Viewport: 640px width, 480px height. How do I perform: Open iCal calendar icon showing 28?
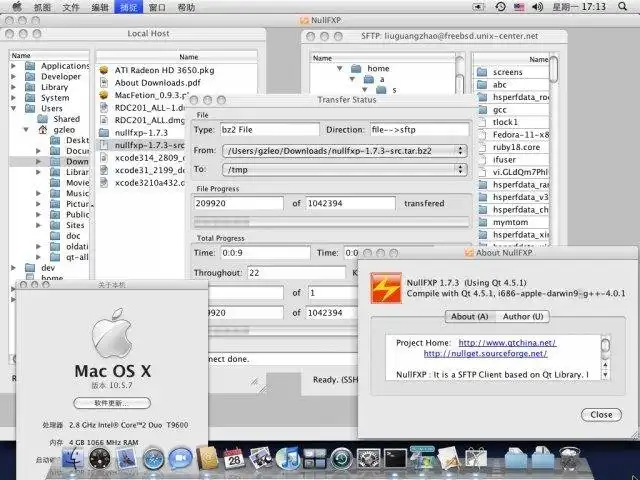coord(234,458)
